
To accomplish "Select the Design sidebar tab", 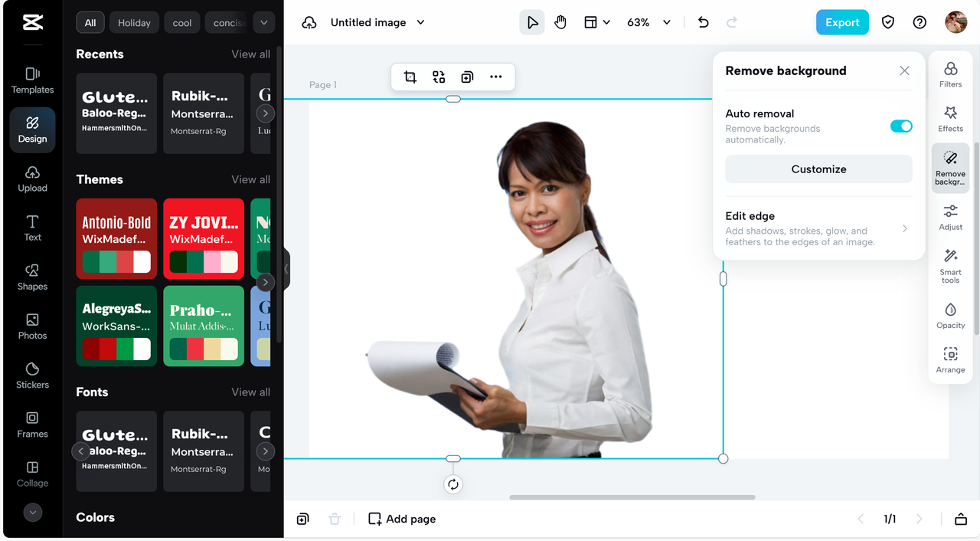I will 32,130.
